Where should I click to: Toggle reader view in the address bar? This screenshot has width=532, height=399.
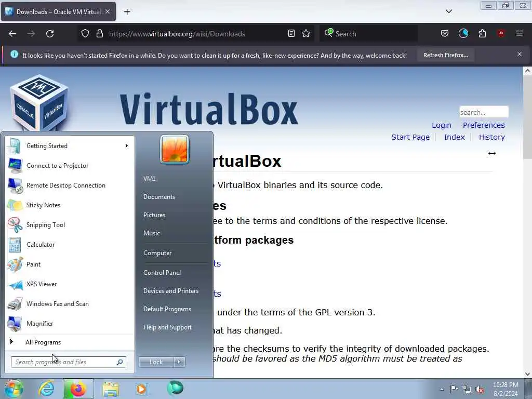tap(291, 33)
